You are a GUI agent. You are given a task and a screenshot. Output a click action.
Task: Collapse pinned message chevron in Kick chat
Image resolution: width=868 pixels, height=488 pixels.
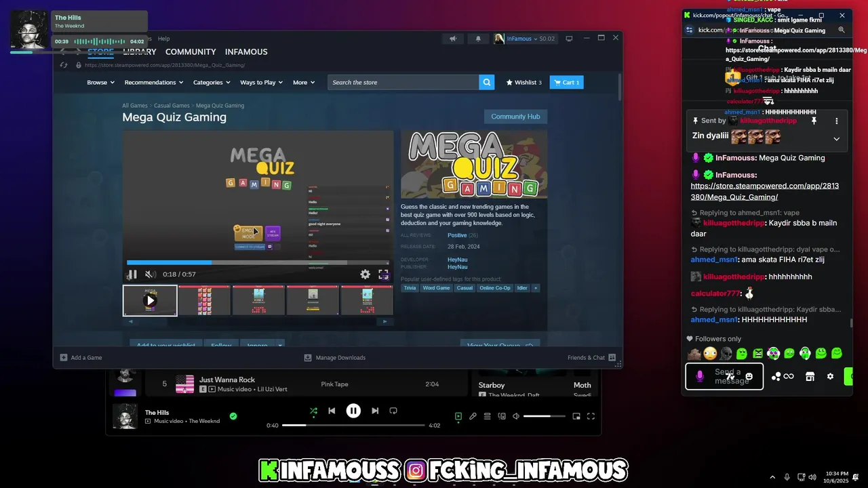click(x=836, y=139)
